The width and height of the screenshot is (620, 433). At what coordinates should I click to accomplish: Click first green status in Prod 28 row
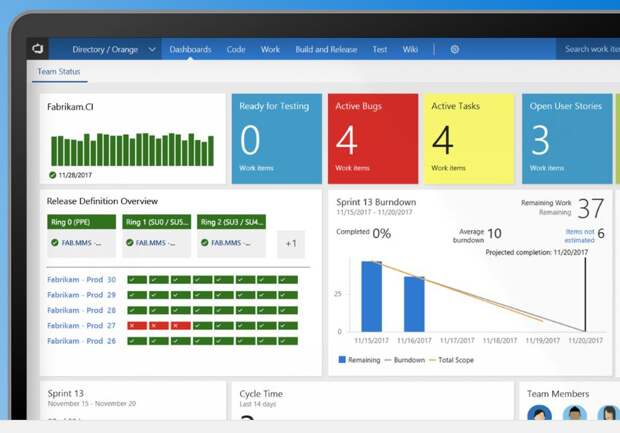tap(137, 310)
